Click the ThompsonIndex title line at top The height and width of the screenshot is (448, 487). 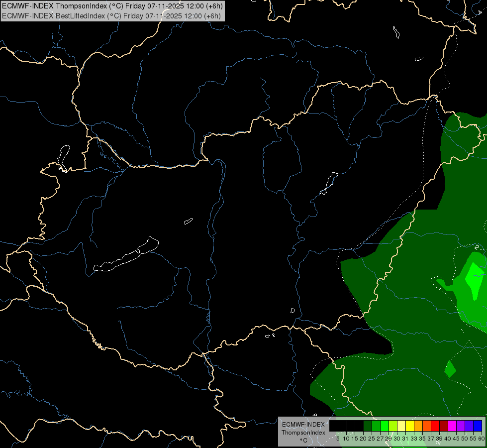[x=112, y=6]
